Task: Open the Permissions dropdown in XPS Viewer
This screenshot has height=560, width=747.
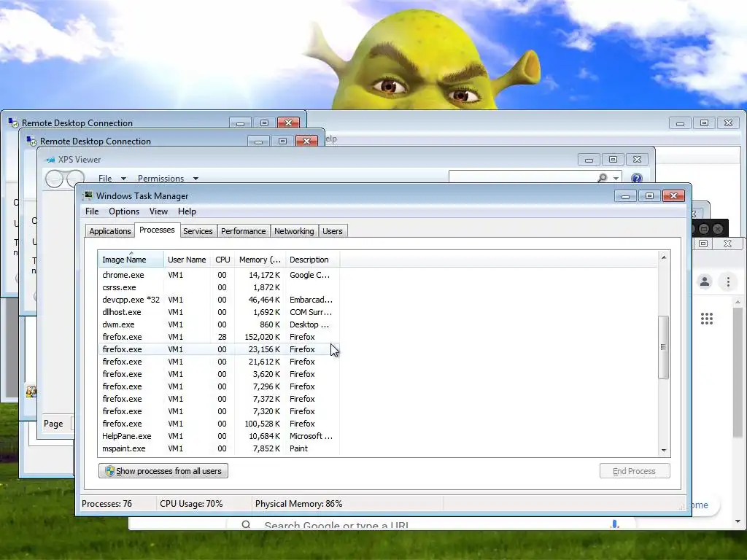Action: pos(168,179)
